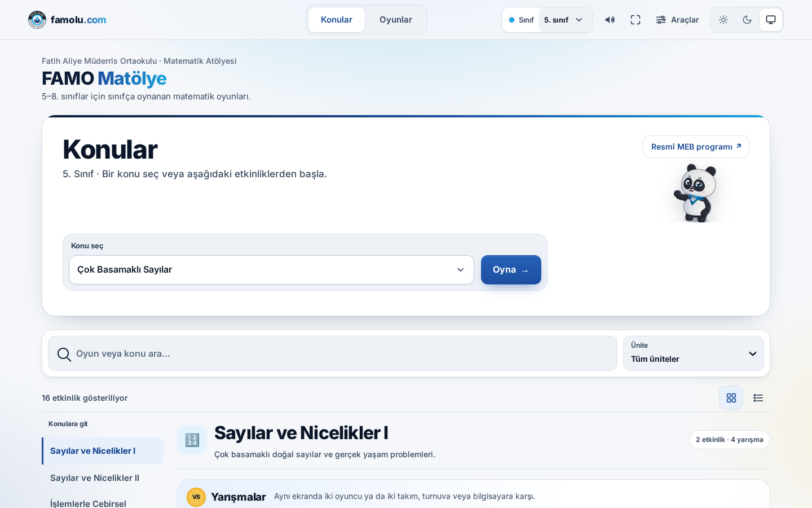Open Araçlar tools menu
The image size is (812, 508).
tap(677, 20)
